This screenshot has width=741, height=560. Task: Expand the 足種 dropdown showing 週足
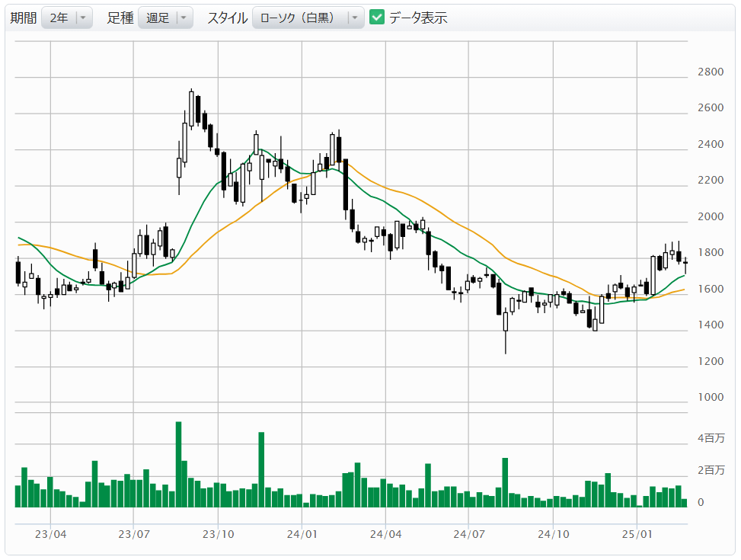165,18
